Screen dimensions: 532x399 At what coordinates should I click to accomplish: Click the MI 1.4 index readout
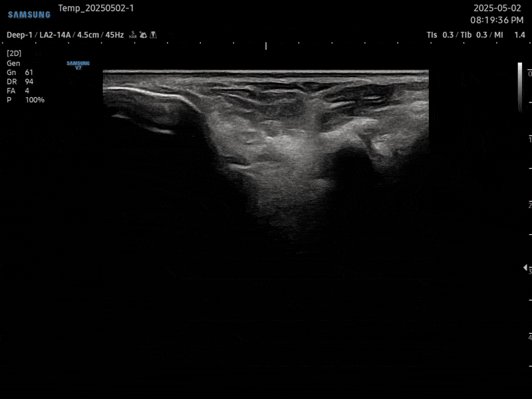point(509,35)
